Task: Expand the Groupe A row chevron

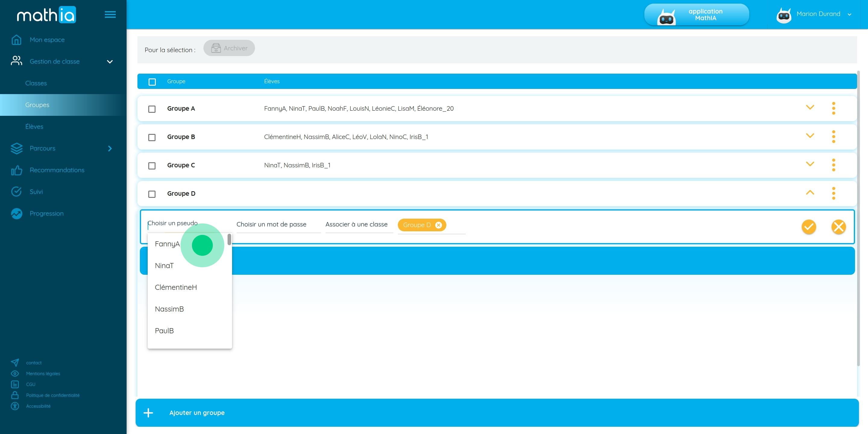Action: 810,108
